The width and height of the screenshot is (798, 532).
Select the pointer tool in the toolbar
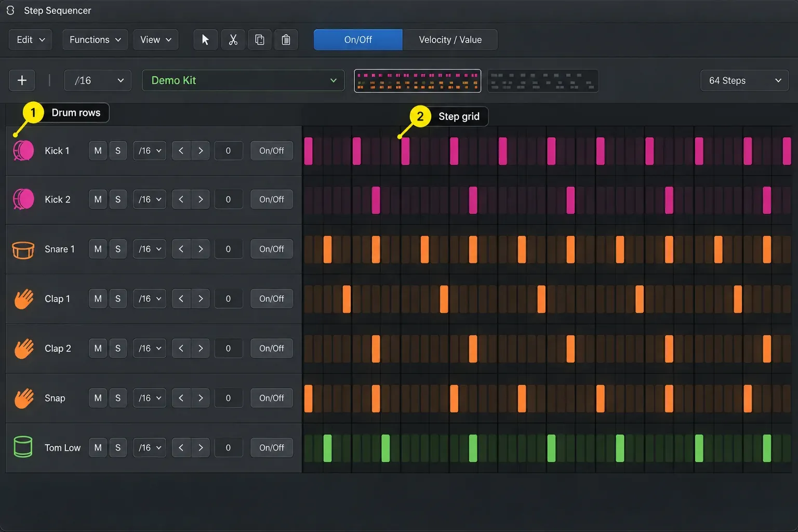pyautogui.click(x=205, y=39)
